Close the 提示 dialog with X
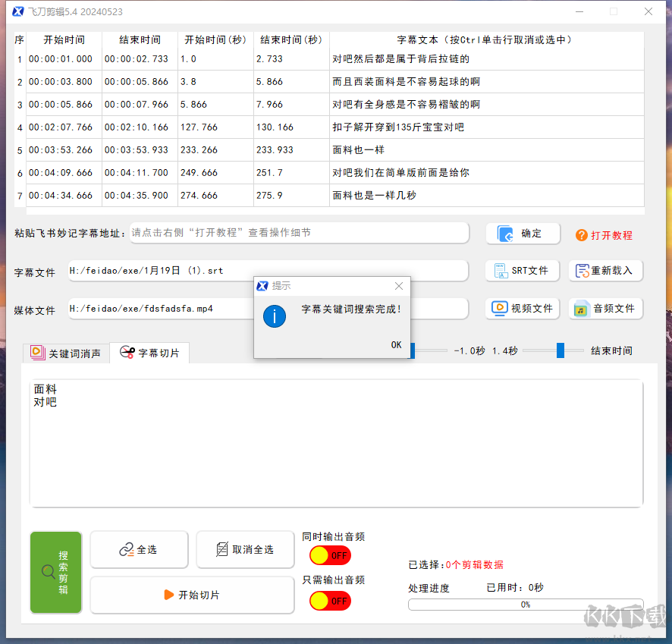This screenshot has height=644, width=672. click(x=399, y=286)
